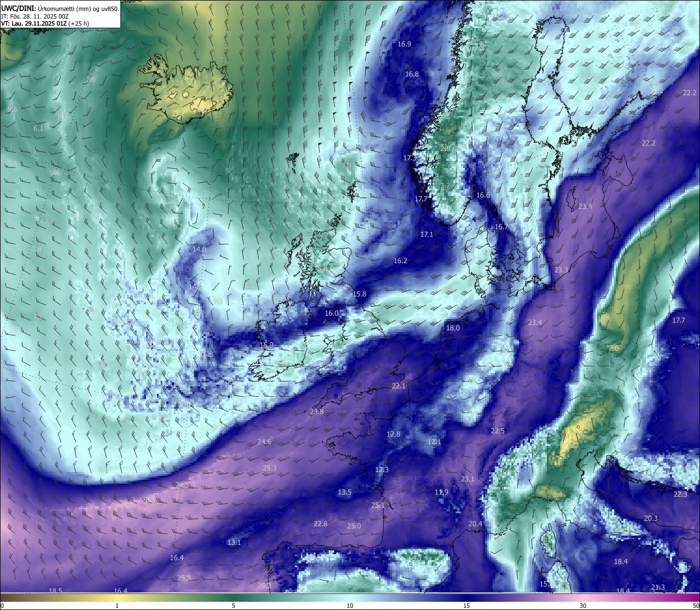
Task: Click the 21.3 value label
Action: [658, 588]
